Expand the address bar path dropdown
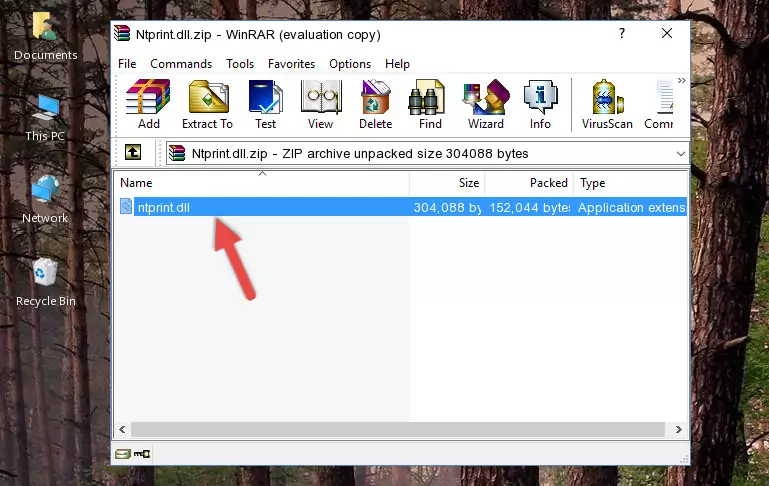The height and width of the screenshot is (486, 769). pyautogui.click(x=681, y=153)
